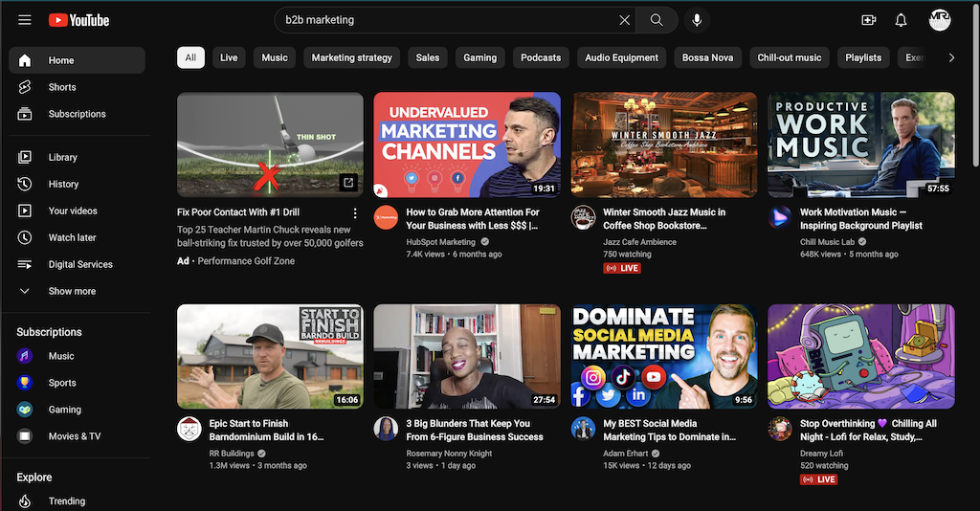Play the lofi Stop Overthinking thumbnail

tap(861, 357)
